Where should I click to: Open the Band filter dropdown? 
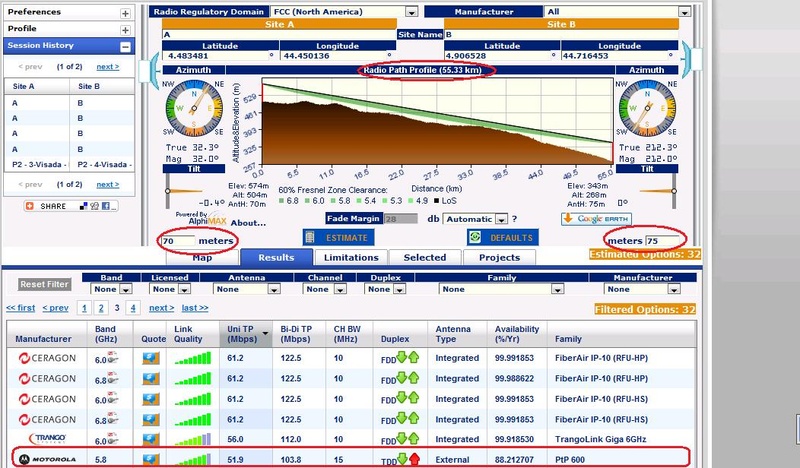(126, 289)
